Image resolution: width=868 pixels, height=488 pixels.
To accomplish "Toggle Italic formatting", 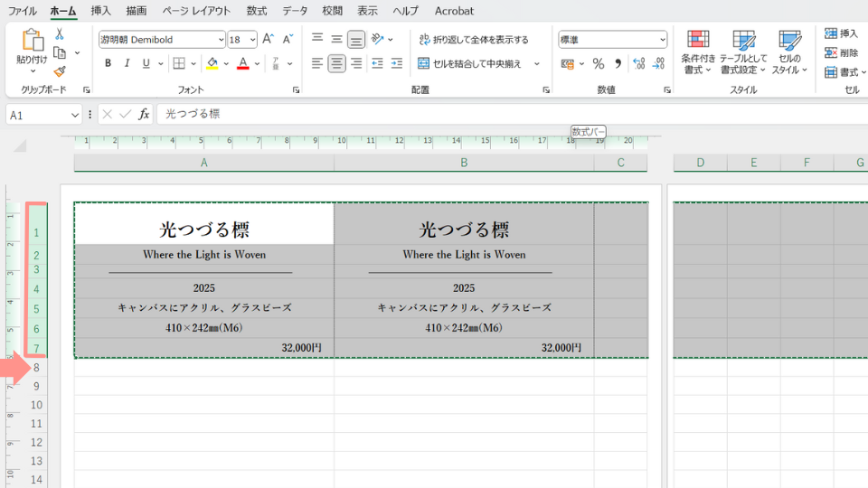I will coord(127,63).
